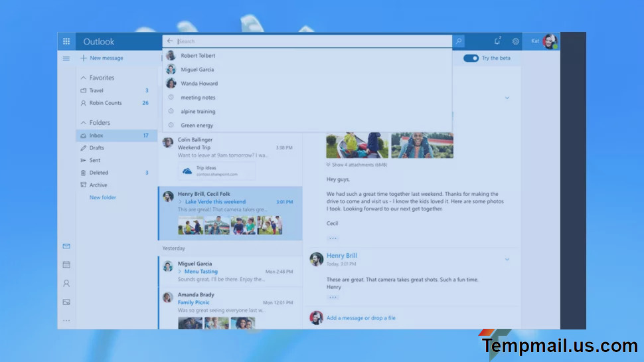Image resolution: width=644 pixels, height=362 pixels.
Task: Choose the alpine training search suggestion
Action: click(x=198, y=112)
